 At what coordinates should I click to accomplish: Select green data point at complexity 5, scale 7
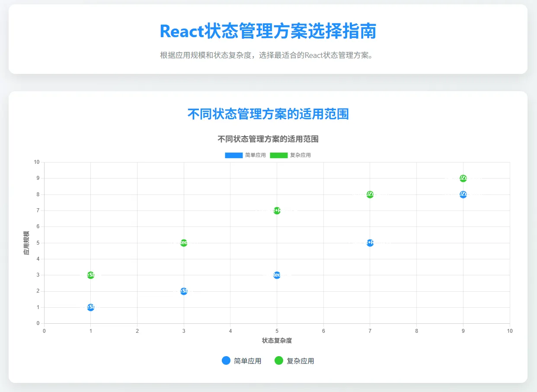click(x=277, y=210)
